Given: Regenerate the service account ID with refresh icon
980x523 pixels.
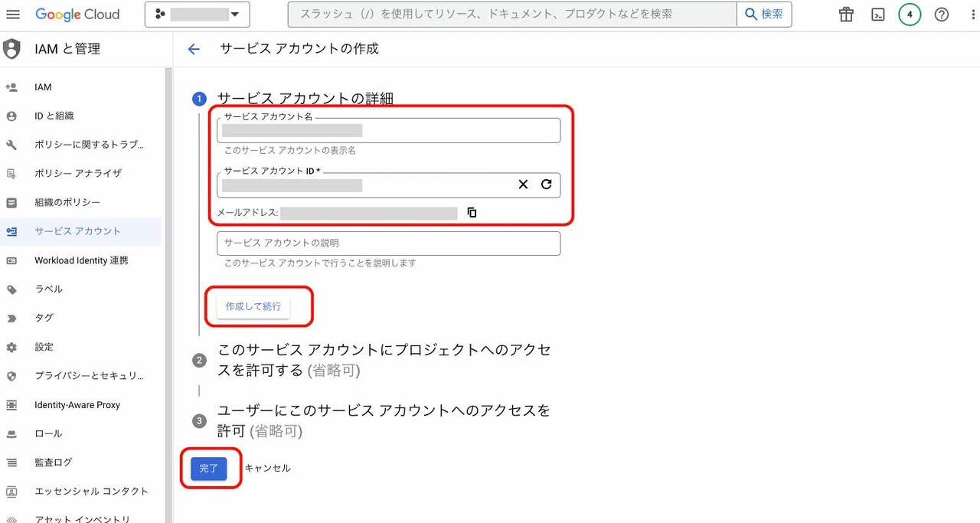Looking at the screenshot, I should [547, 185].
